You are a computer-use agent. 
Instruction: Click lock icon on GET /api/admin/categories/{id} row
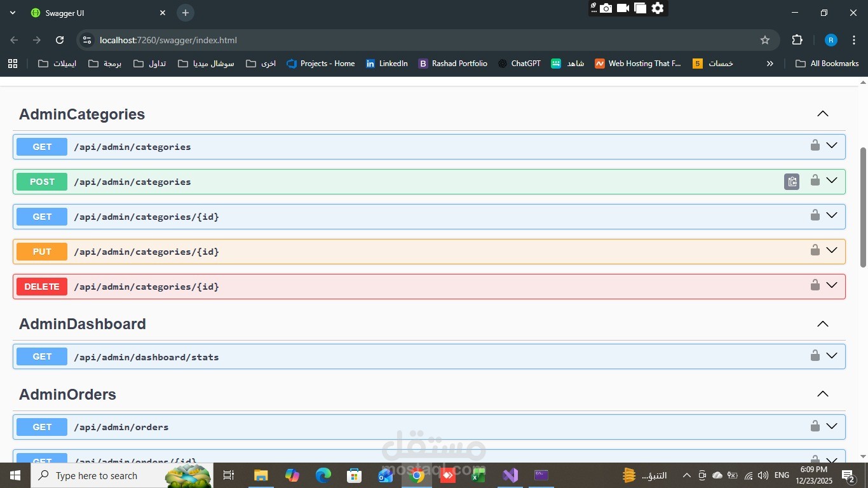(x=815, y=215)
